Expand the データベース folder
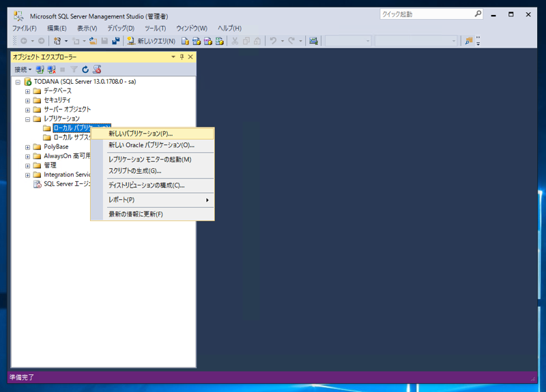The image size is (546, 392). click(x=27, y=91)
